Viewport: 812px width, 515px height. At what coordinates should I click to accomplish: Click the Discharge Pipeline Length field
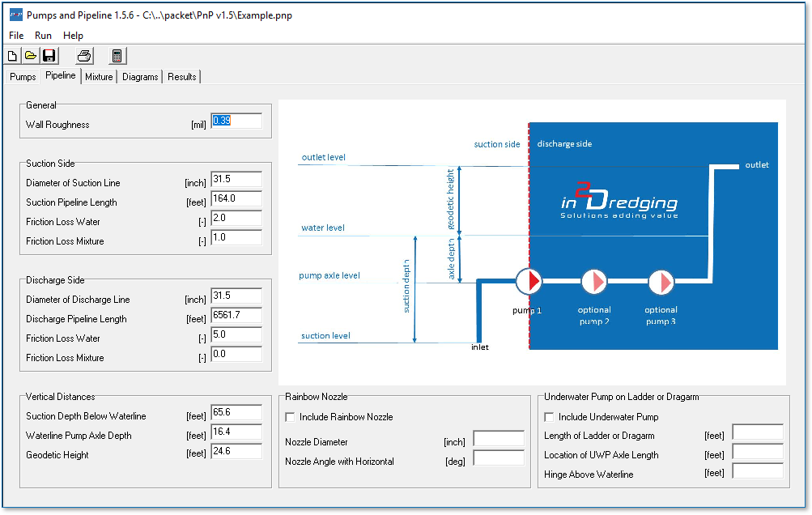(236, 316)
